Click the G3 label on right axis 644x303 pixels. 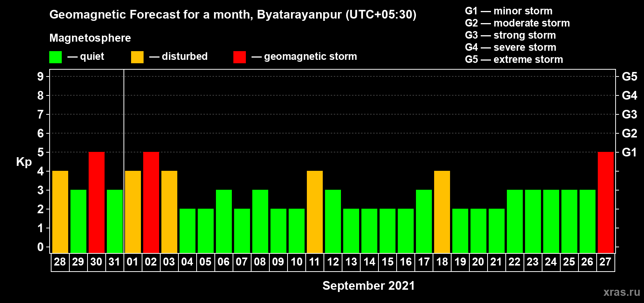(x=630, y=114)
